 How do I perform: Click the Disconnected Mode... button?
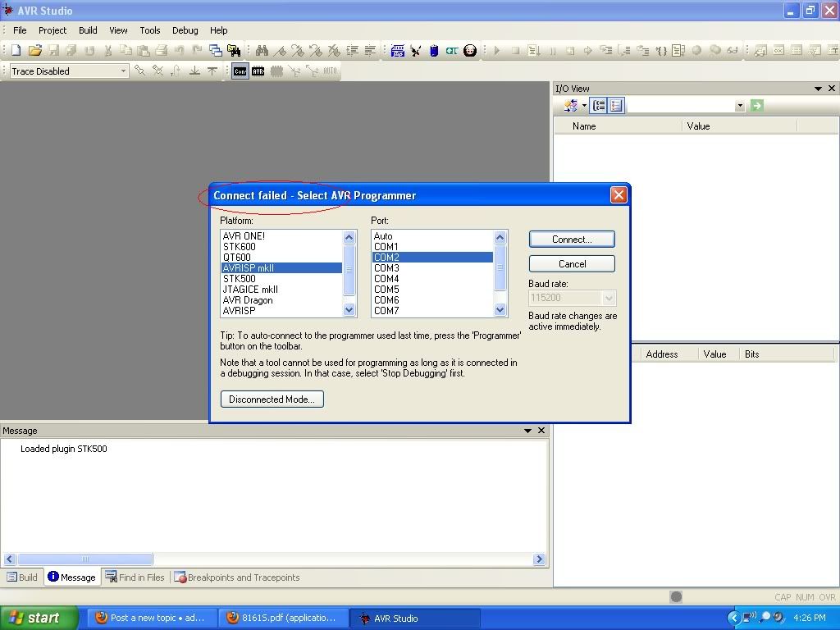pyautogui.click(x=272, y=399)
